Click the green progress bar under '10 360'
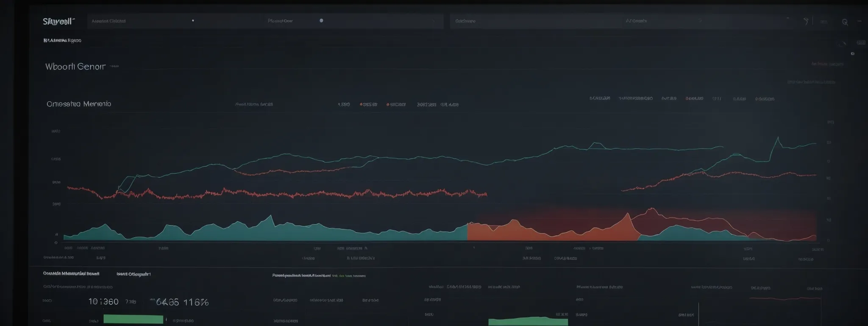 (x=133, y=319)
